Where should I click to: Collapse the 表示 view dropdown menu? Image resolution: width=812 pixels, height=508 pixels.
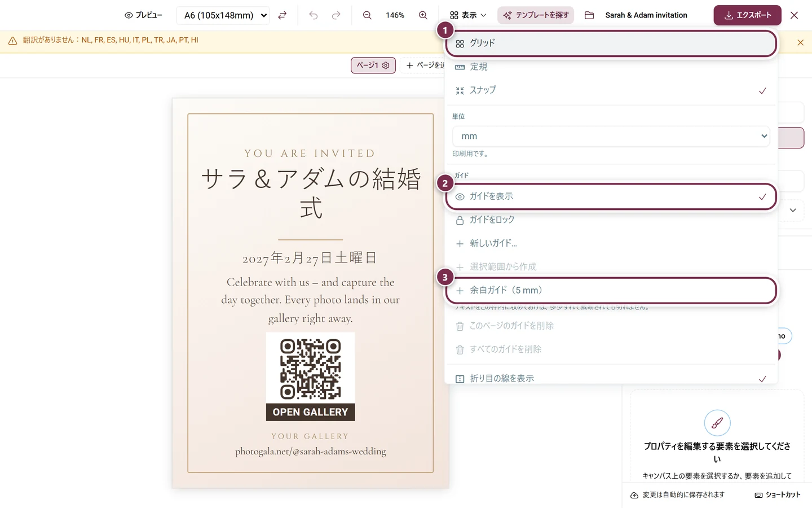(468, 15)
